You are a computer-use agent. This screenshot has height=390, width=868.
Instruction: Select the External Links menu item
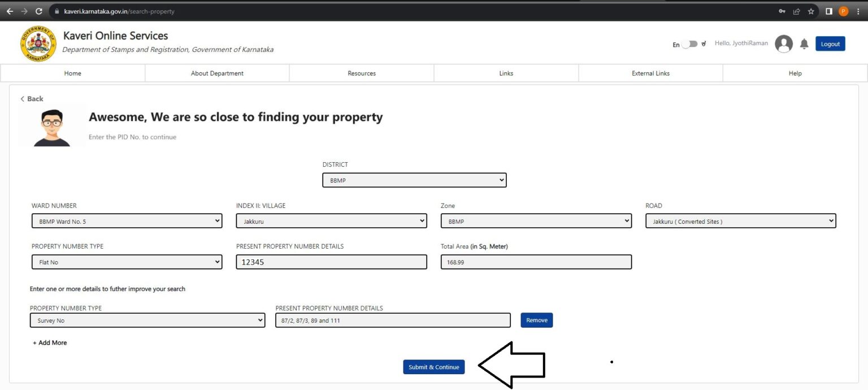click(650, 73)
